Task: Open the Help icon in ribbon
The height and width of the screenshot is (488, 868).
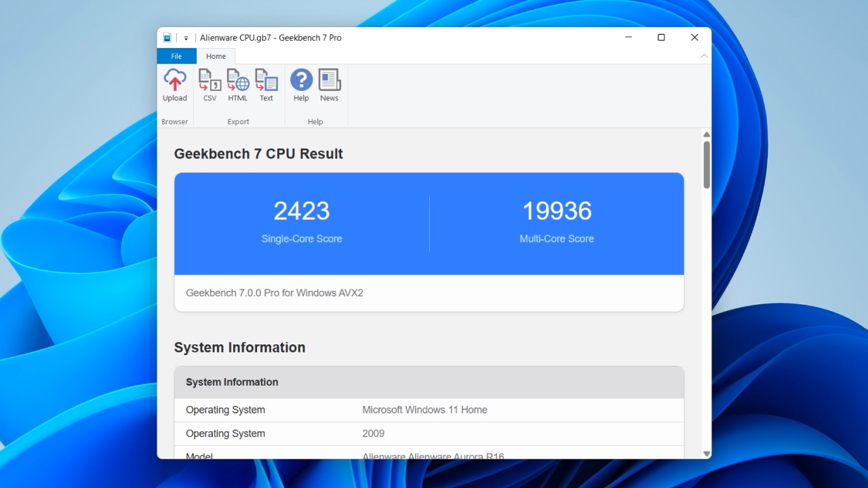Action: tap(301, 85)
